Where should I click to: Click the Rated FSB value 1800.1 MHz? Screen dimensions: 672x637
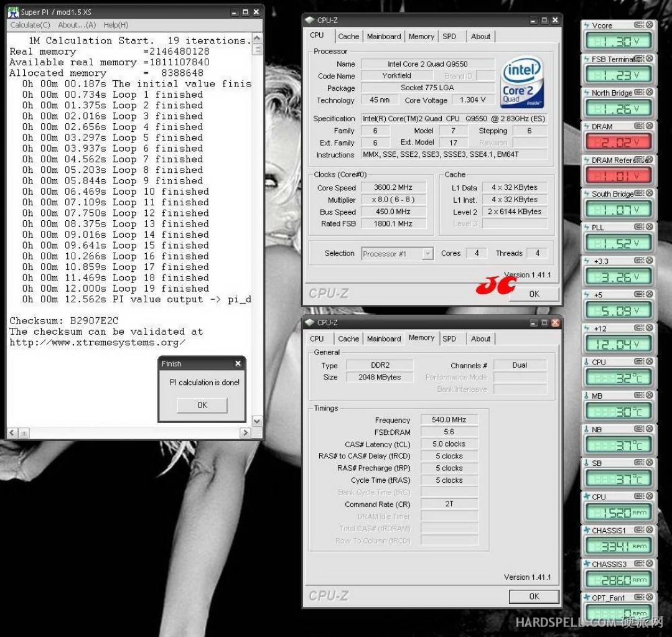tap(393, 223)
